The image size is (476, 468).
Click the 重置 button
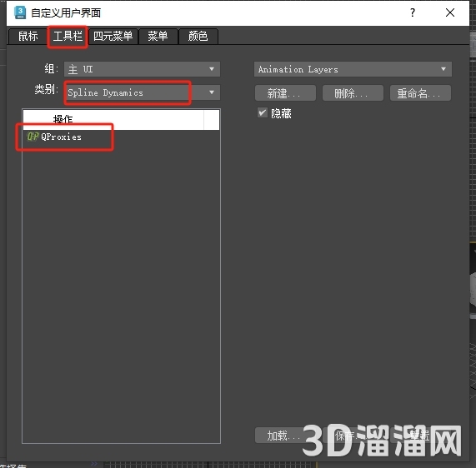420,436
